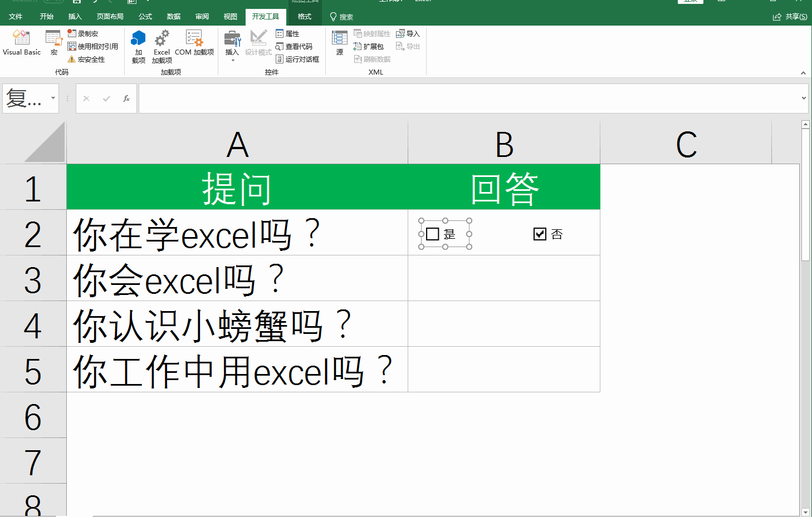This screenshot has height=517, width=812.
Task: Click the select-all corner triangle
Action: [45, 142]
